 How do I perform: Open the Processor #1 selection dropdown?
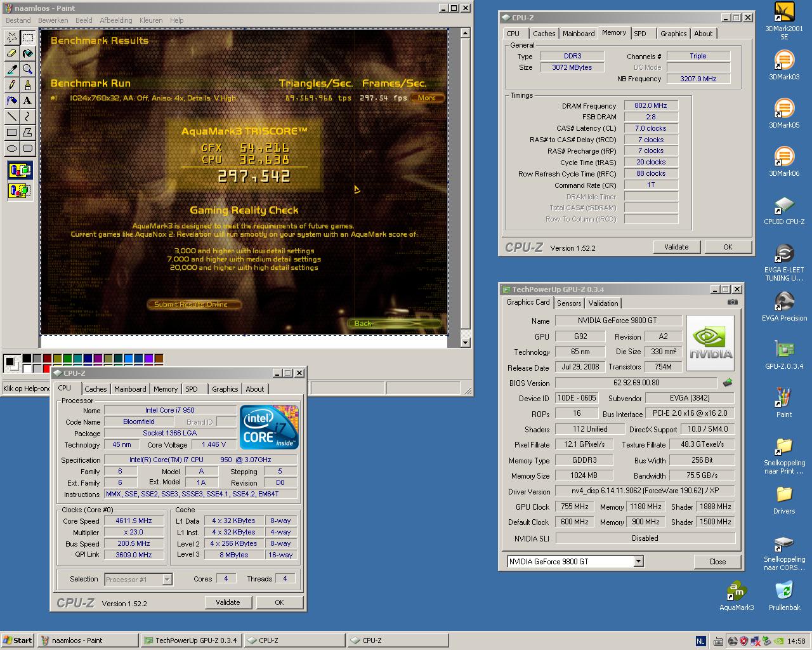(x=167, y=579)
